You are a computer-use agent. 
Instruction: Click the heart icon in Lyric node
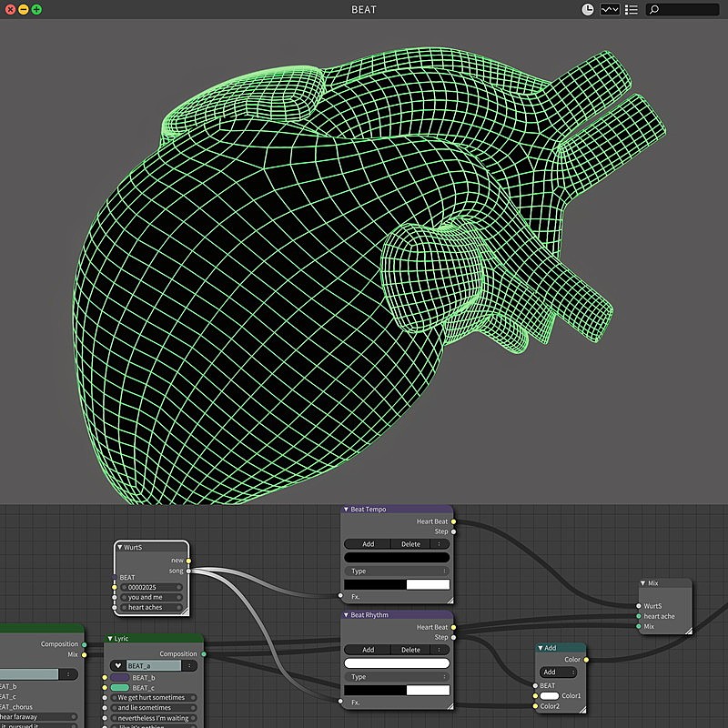click(117, 666)
